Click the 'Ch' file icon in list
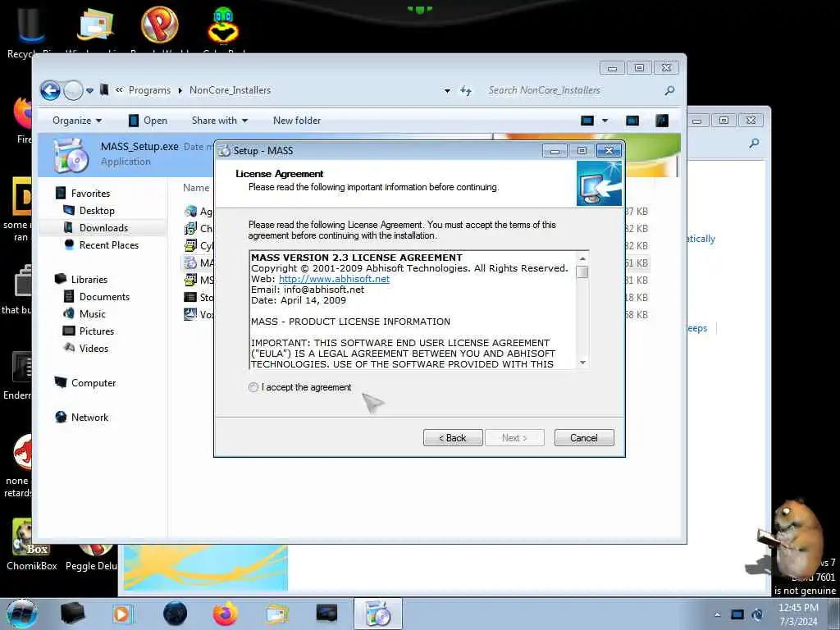This screenshot has width=840, height=630. tap(190, 228)
